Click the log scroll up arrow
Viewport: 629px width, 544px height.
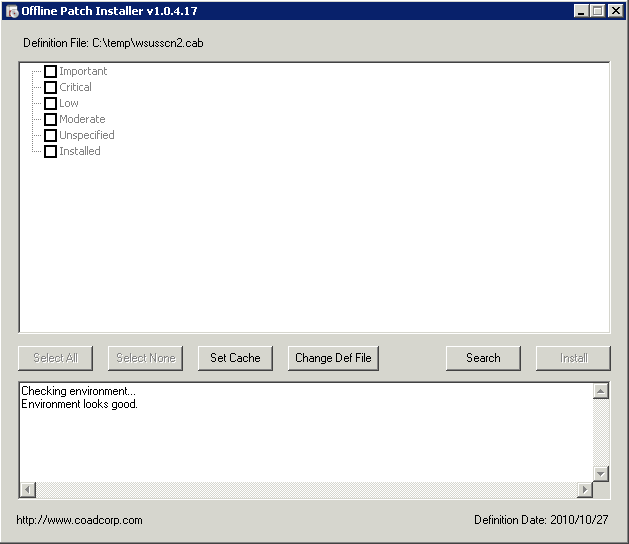click(601, 391)
